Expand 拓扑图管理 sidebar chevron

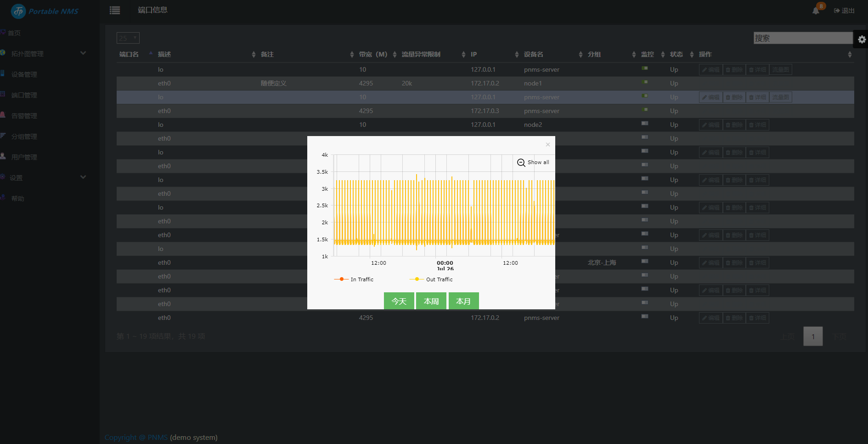tap(83, 53)
